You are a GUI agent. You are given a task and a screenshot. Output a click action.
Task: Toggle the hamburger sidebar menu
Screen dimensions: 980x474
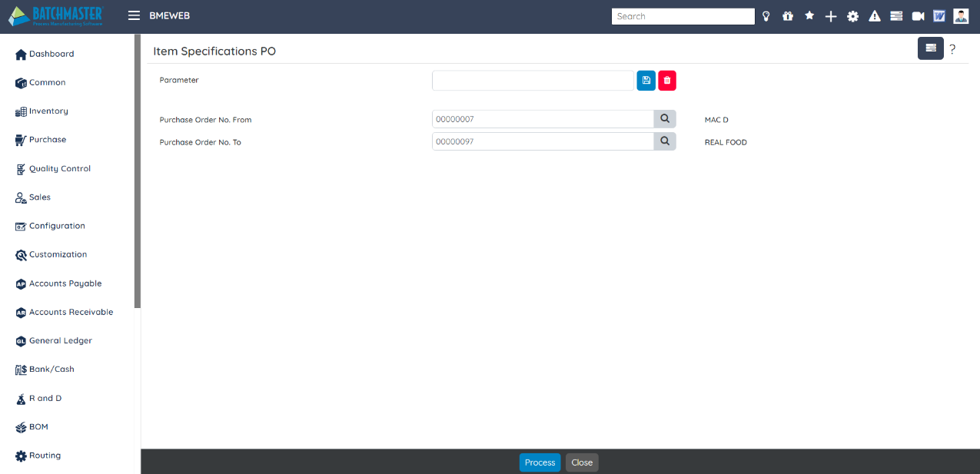(x=134, y=15)
